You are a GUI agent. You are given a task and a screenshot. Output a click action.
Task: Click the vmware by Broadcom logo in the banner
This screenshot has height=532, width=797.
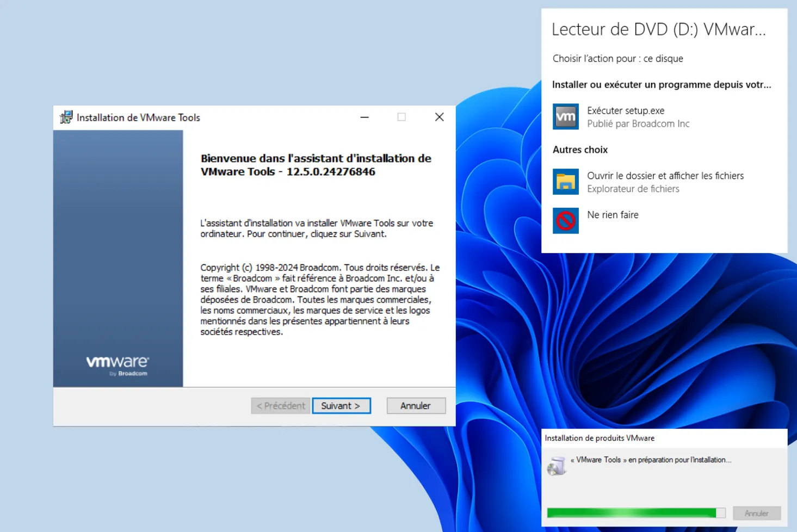[x=118, y=365]
